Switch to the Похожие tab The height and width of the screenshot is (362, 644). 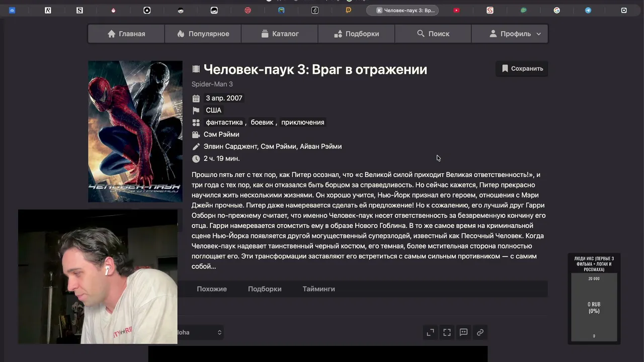point(212,289)
